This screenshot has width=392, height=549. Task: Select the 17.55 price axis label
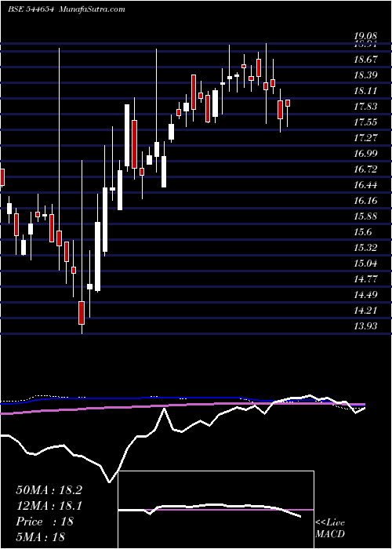[365, 122]
